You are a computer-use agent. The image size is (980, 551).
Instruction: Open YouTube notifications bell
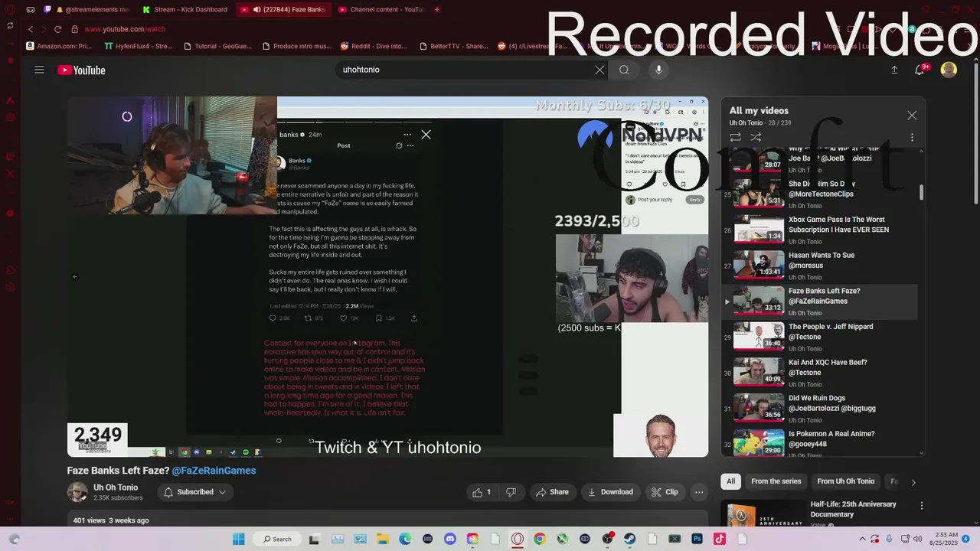click(920, 70)
